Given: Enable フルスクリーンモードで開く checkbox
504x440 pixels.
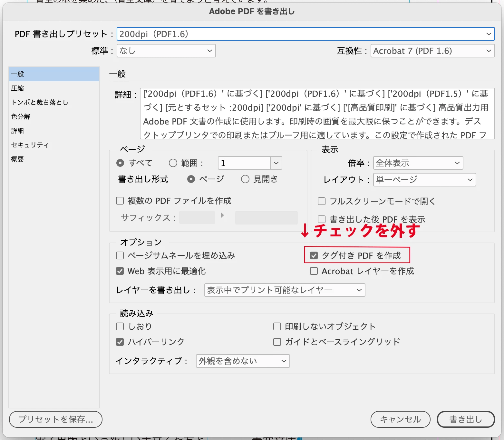Looking at the screenshot, I should pos(322,201).
